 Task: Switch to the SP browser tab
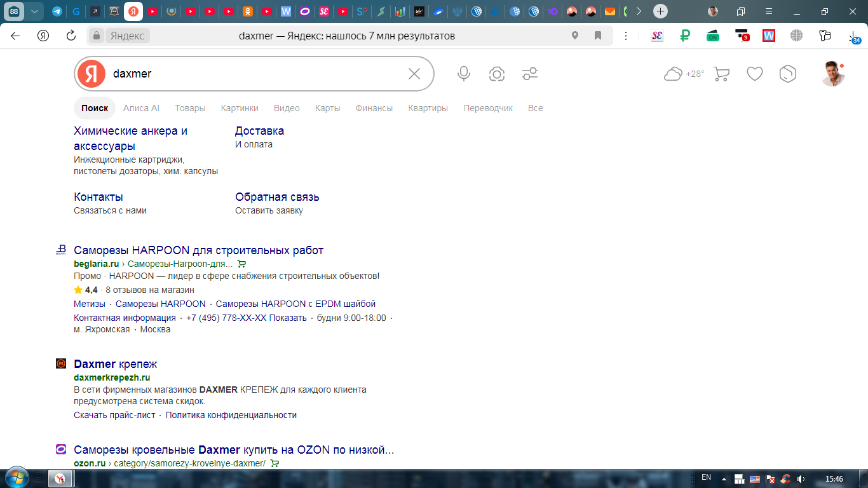coord(362,11)
